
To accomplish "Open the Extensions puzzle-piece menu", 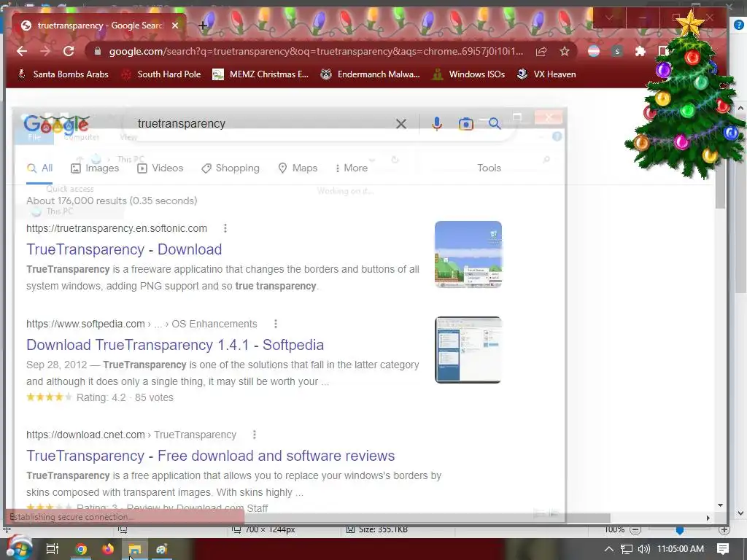I will 640,52.
